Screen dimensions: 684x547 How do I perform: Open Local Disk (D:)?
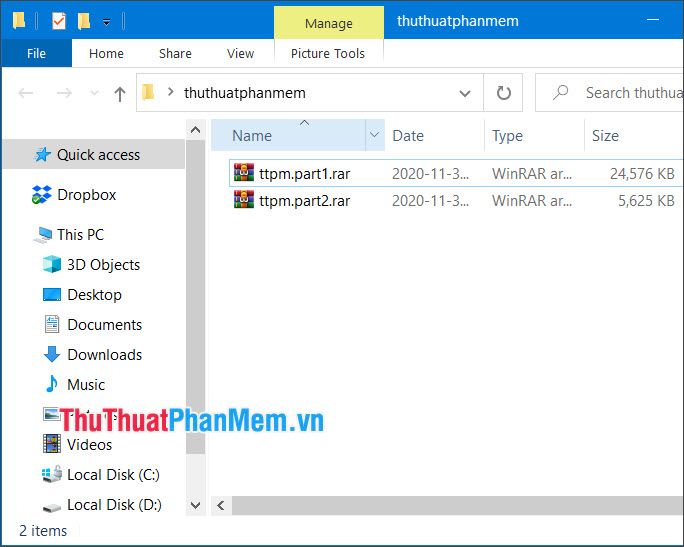[x=114, y=505]
